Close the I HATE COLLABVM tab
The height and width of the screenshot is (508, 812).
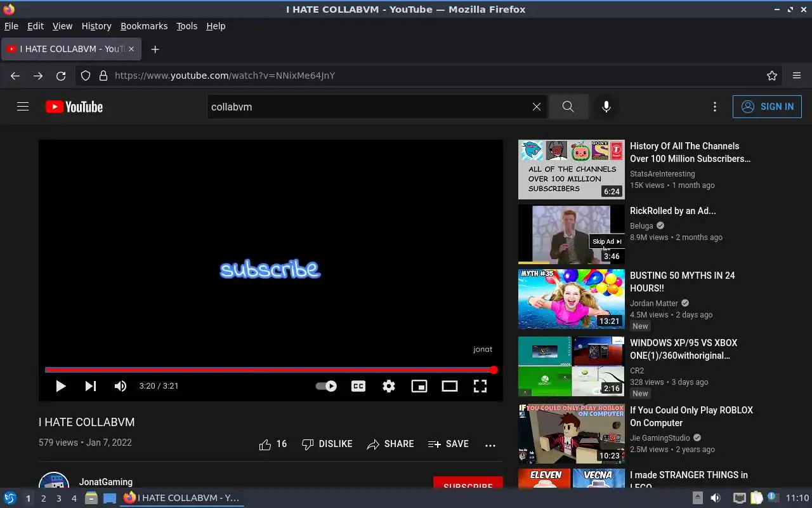click(132, 49)
